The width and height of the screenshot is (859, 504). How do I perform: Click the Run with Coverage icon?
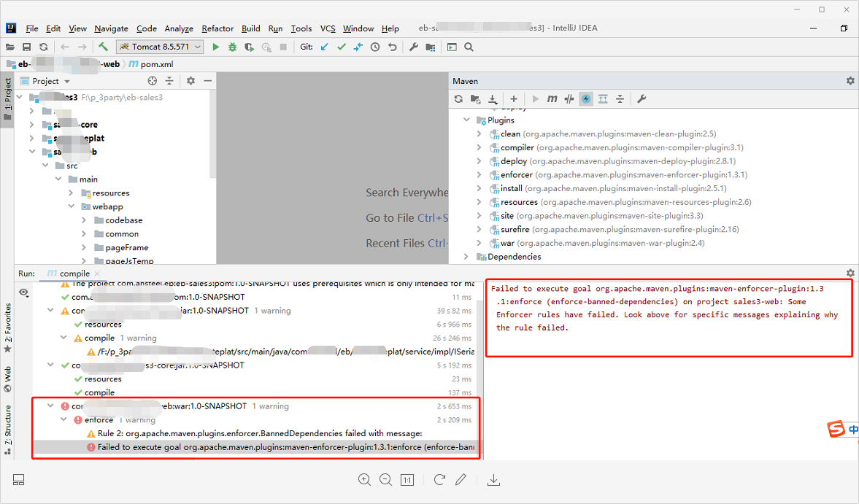[250, 47]
